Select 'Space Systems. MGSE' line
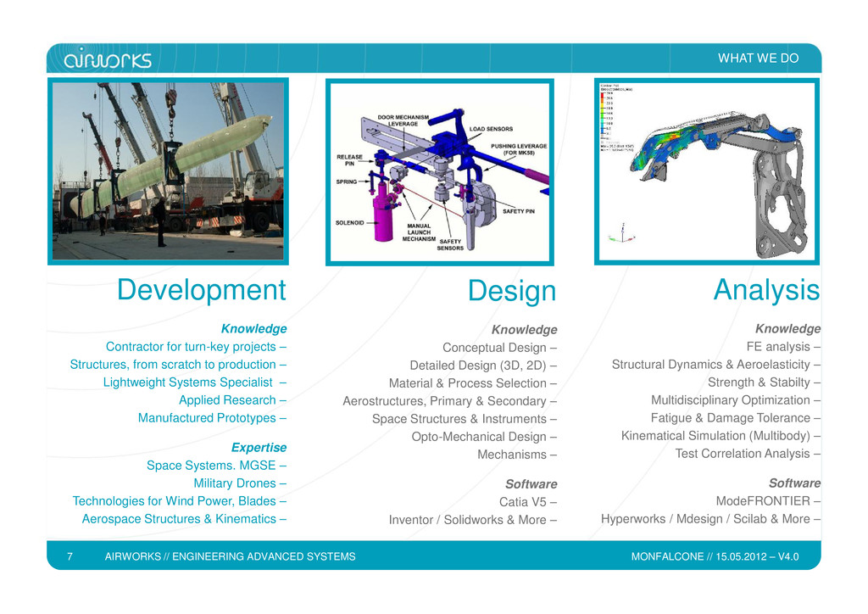This screenshot has width=868, height=614. 216,466
